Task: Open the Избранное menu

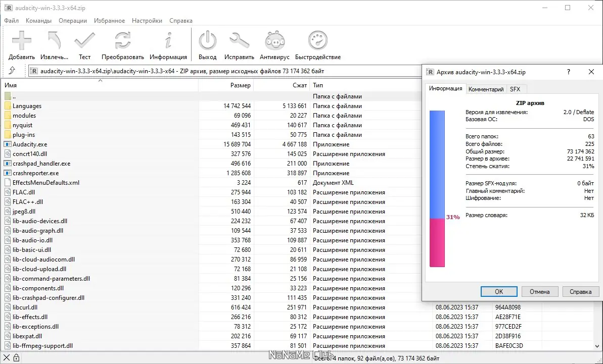Action: point(109,21)
